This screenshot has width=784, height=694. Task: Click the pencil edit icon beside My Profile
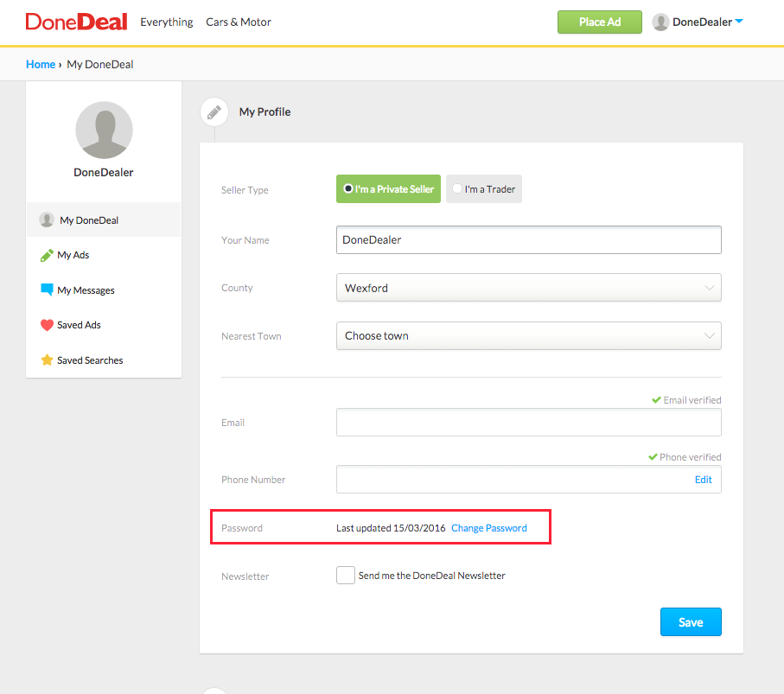214,112
